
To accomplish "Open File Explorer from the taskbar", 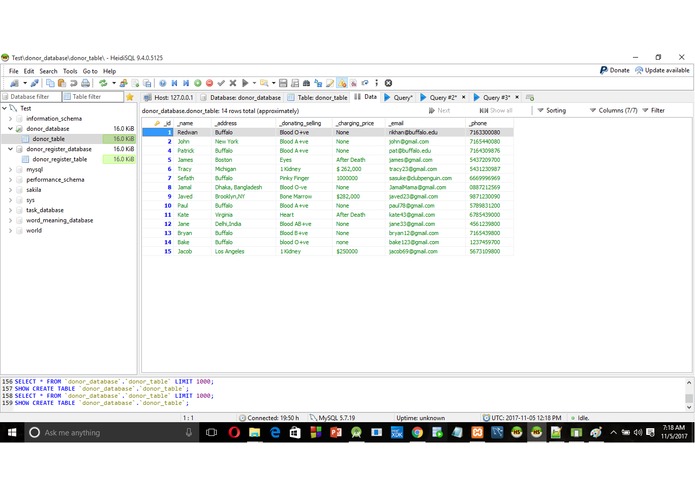I will (254, 432).
